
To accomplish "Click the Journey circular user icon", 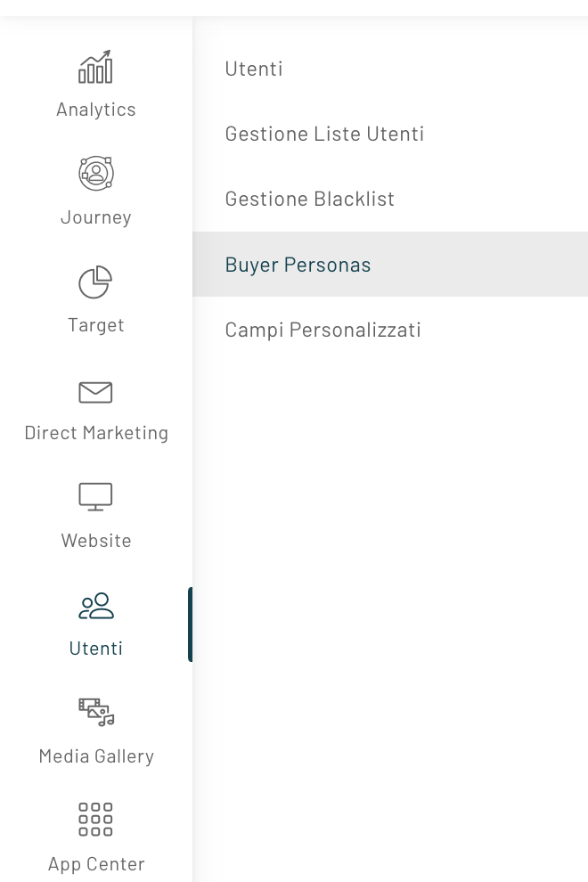I will point(95,174).
